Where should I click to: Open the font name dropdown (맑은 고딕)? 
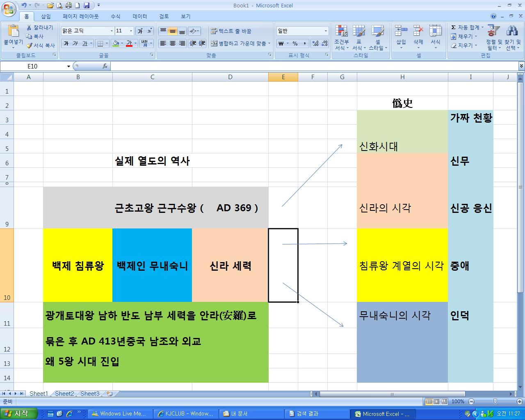coord(112,31)
